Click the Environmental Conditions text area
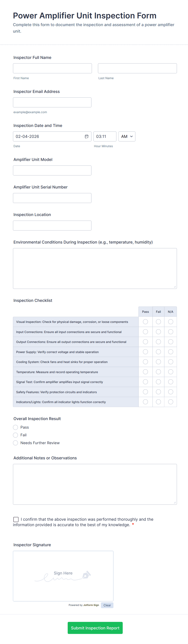The height and width of the screenshot is (644, 188). 95,268
